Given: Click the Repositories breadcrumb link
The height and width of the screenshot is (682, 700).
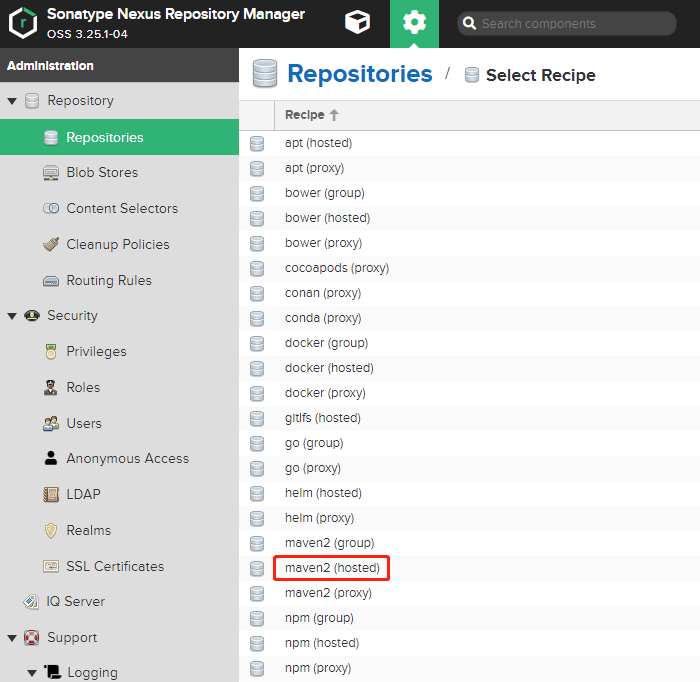Looking at the screenshot, I should (359, 74).
